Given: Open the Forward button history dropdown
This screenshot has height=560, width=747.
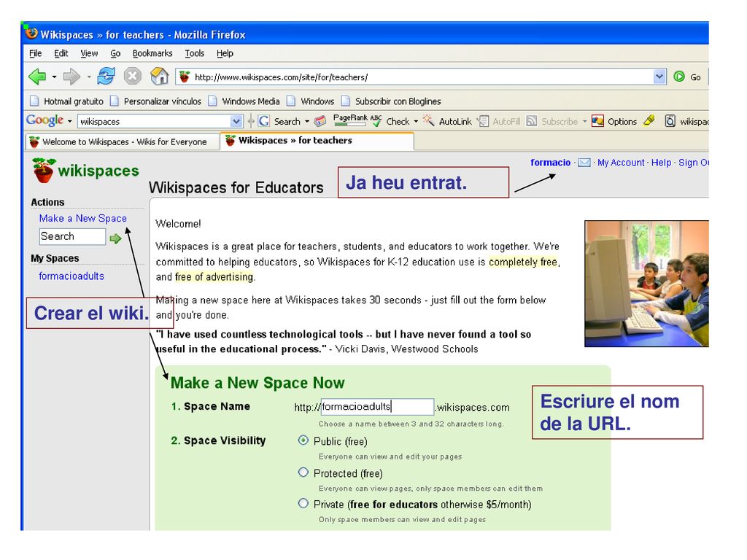Looking at the screenshot, I should (x=88, y=77).
